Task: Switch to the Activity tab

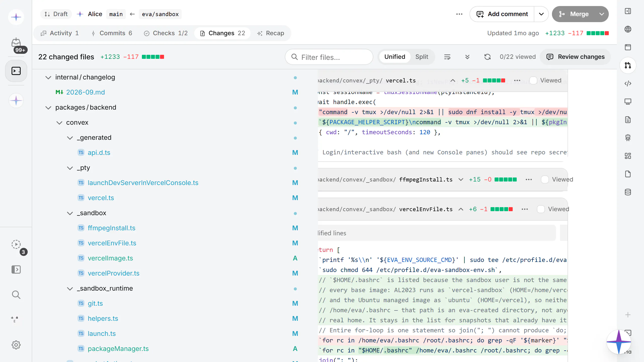Action: tap(60, 33)
